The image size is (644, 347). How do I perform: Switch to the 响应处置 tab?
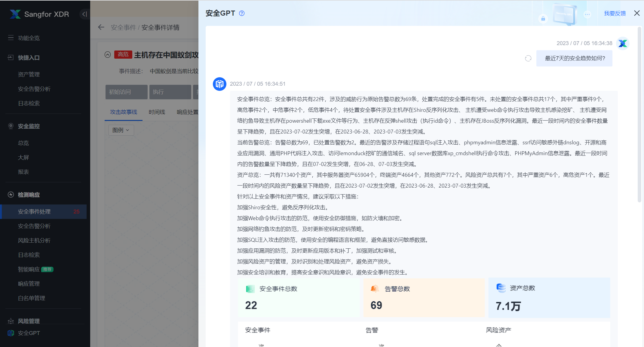(188, 112)
